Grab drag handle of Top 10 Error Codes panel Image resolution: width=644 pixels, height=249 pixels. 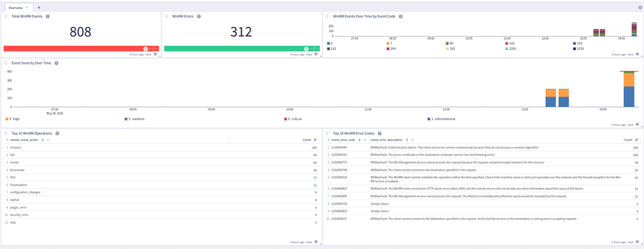[x=327, y=133]
